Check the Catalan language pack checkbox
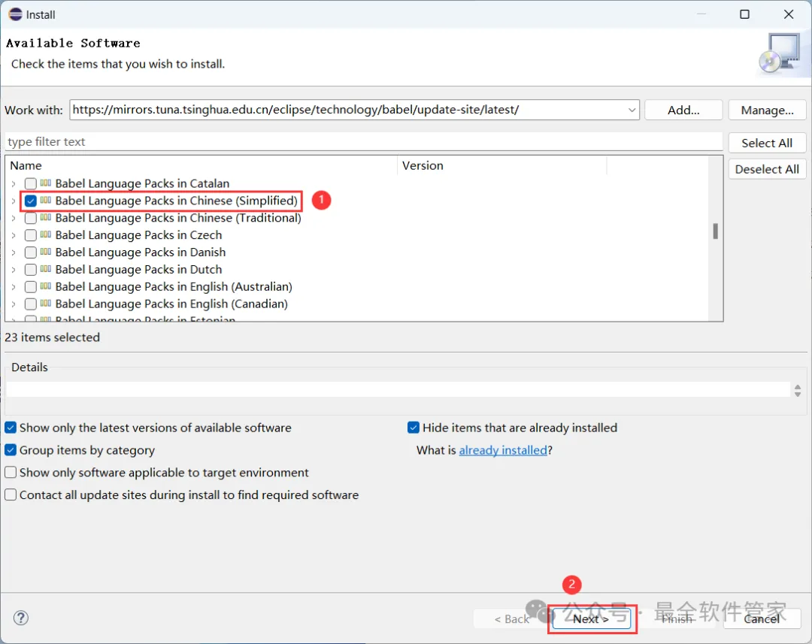This screenshot has height=644, width=812. [x=31, y=184]
